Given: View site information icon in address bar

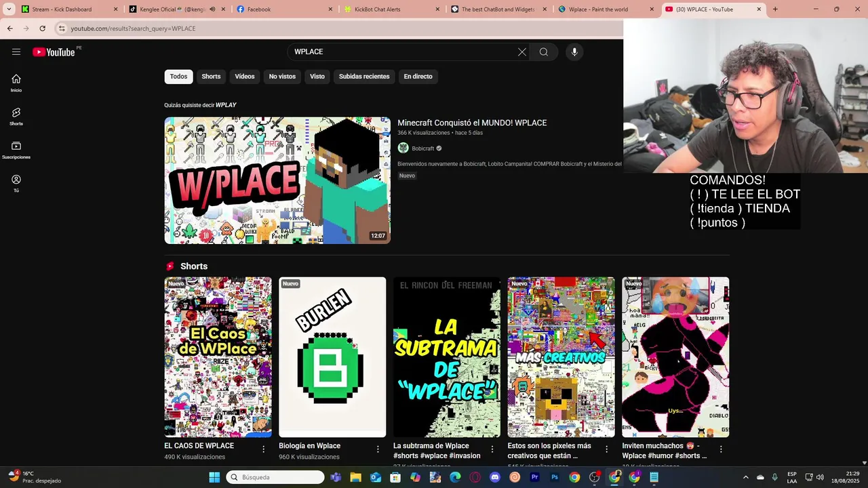Looking at the screenshot, I should 62,28.
